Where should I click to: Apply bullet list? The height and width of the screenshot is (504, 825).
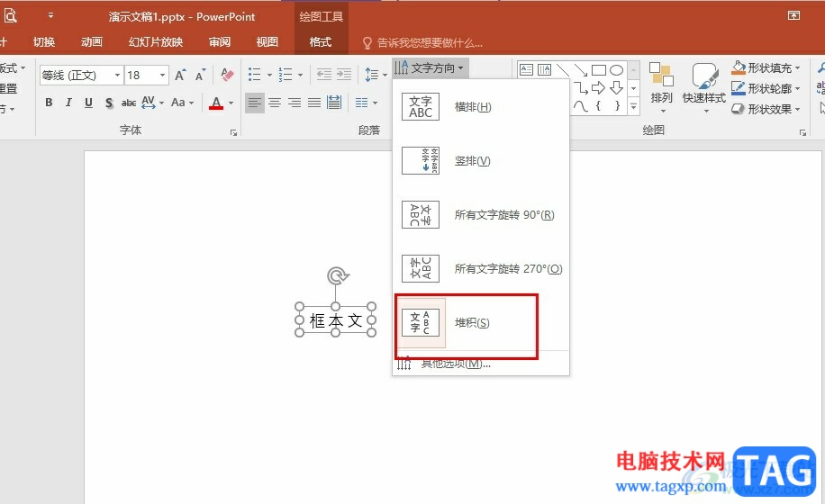[x=255, y=75]
